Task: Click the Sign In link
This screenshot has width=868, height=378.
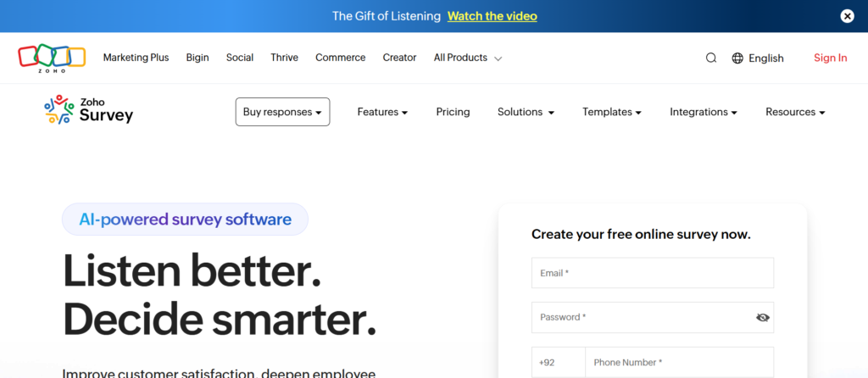Action: [x=830, y=58]
